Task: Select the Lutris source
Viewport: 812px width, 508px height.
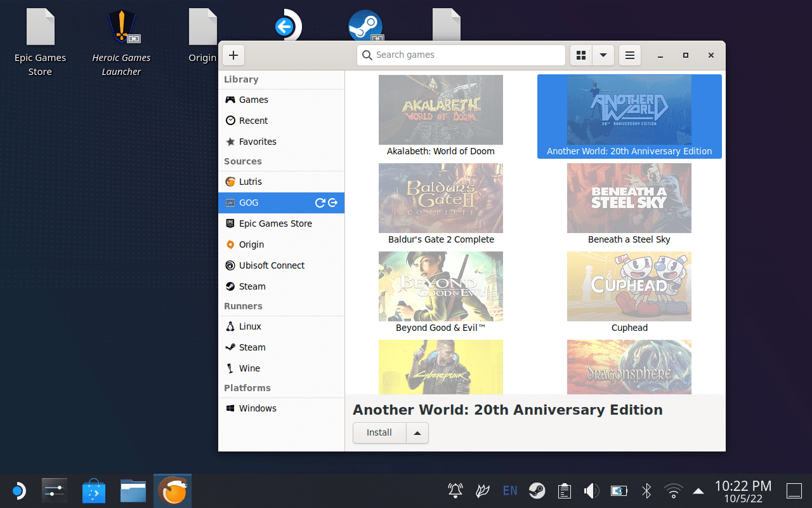Action: click(x=281, y=182)
